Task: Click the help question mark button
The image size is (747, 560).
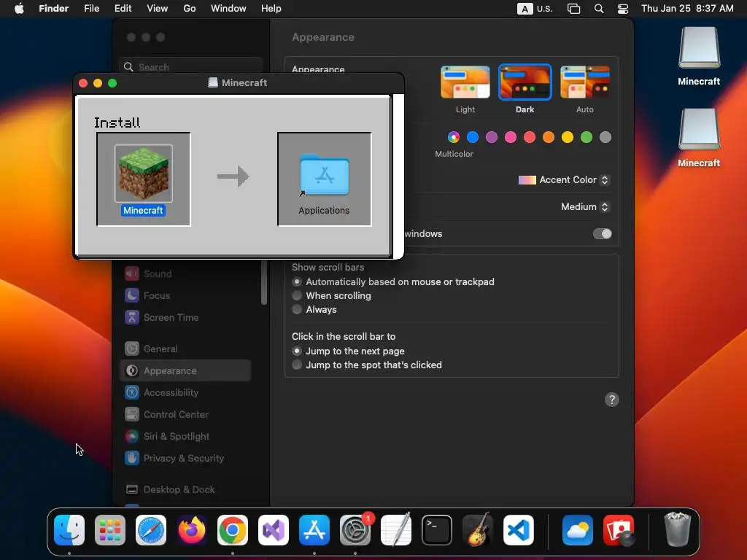Action: [612, 400]
